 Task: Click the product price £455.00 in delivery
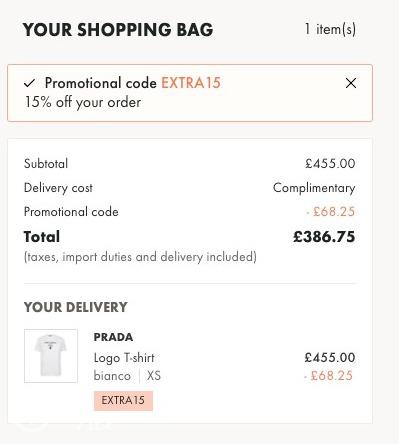point(330,358)
